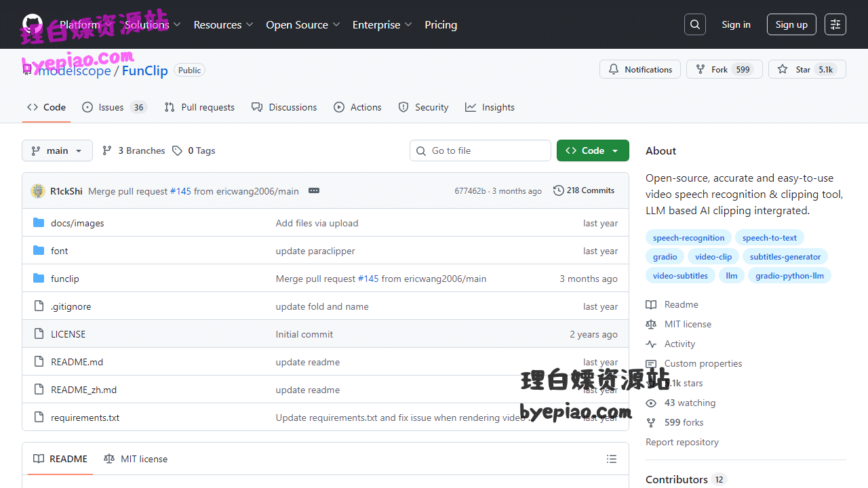
Task: Open the Issues tab
Action: (x=113, y=107)
